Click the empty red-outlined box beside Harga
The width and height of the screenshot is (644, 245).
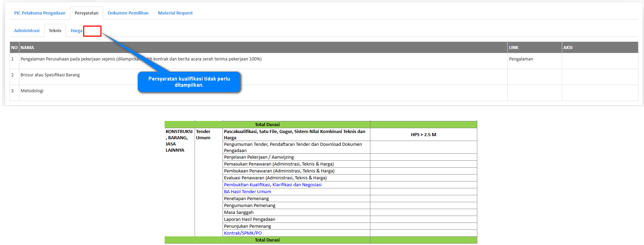[92, 31]
